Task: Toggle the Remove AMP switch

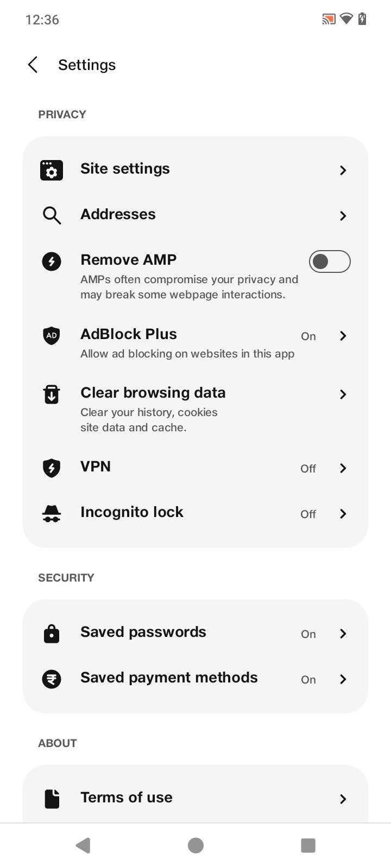Action: (330, 261)
